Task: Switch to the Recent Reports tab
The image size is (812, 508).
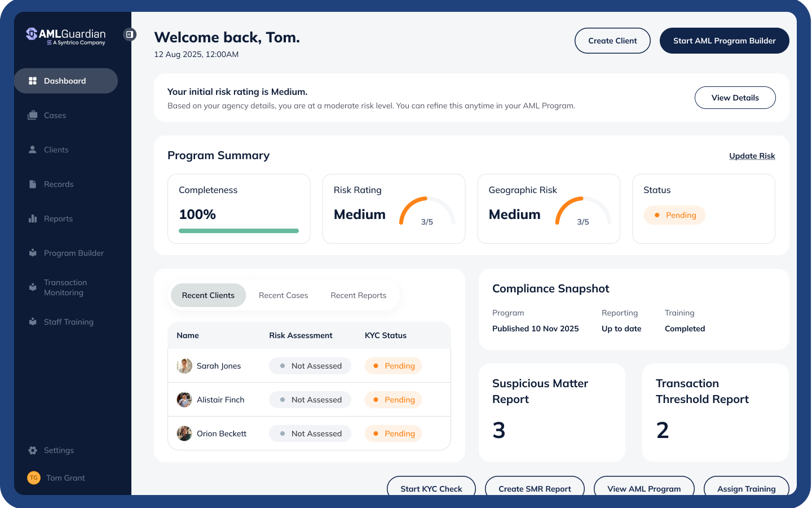Action: click(358, 295)
